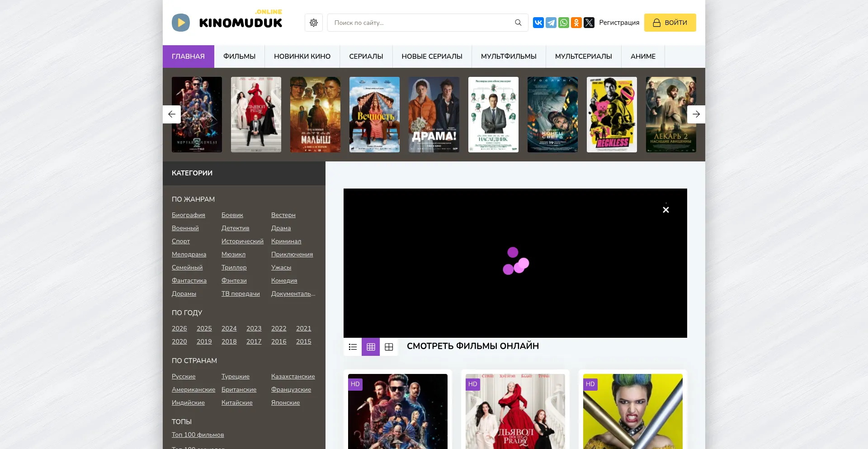Viewport: 868px width, 449px height.
Task: Open the X (Twitter) social icon
Action: click(589, 23)
